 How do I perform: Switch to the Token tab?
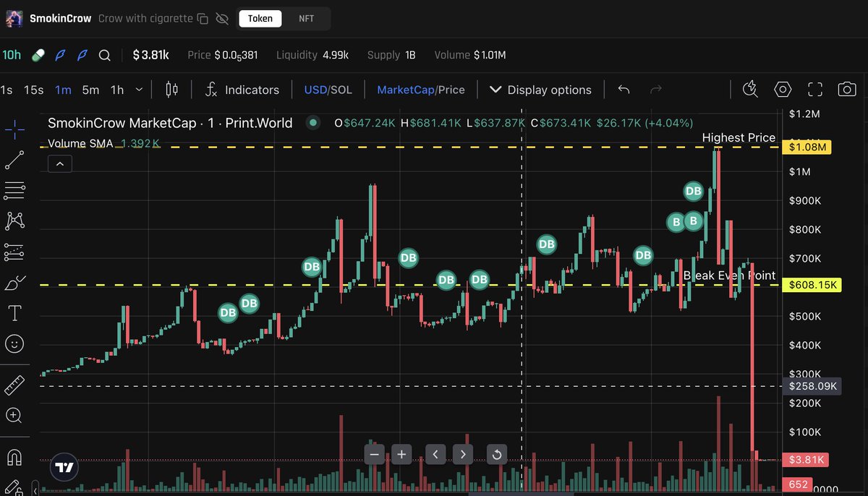260,18
